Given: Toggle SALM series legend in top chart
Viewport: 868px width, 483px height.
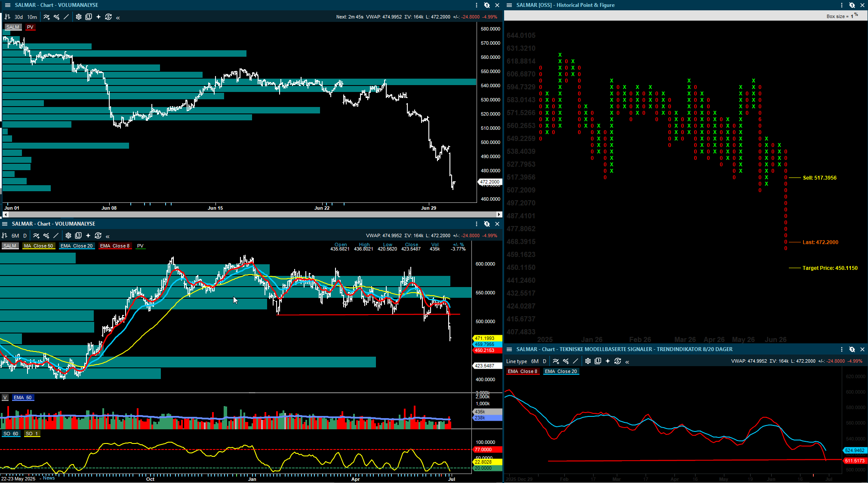Looking at the screenshot, I should pos(13,27).
